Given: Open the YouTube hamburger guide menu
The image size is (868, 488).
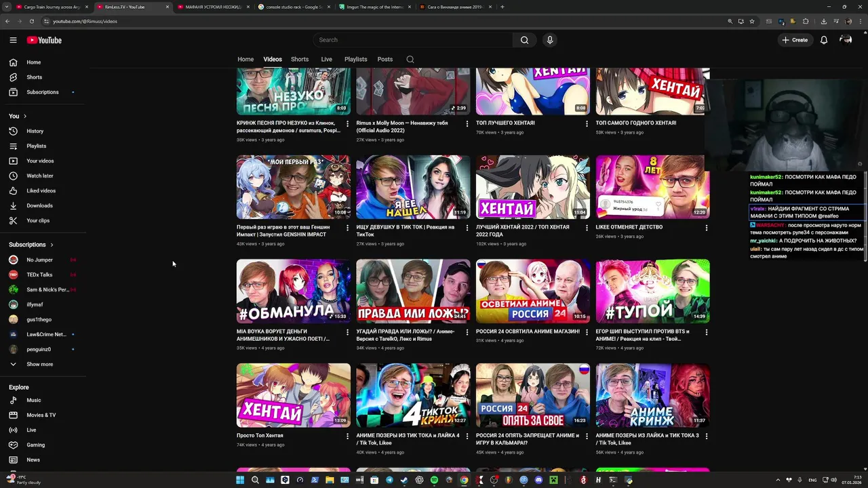Looking at the screenshot, I should click(13, 40).
